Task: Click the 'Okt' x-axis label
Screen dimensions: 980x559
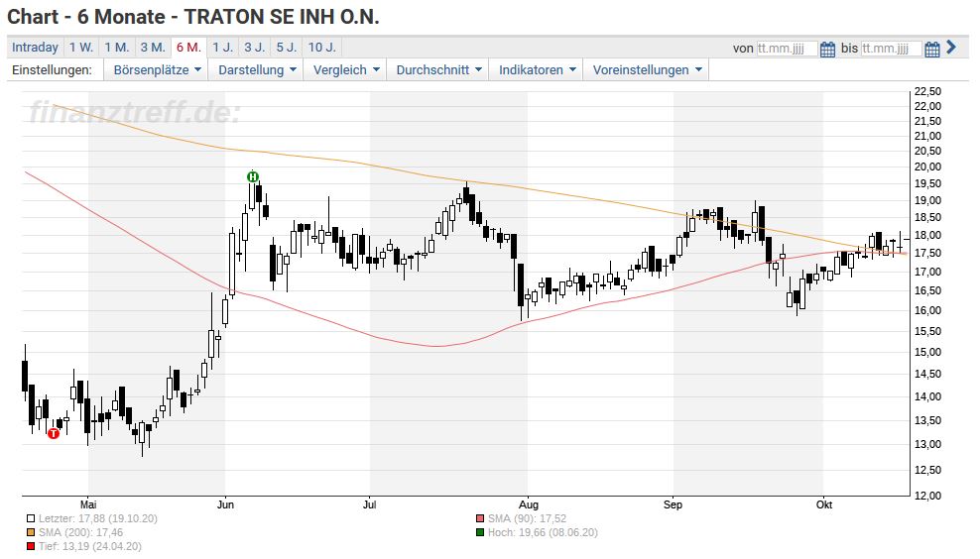Action: 823,504
